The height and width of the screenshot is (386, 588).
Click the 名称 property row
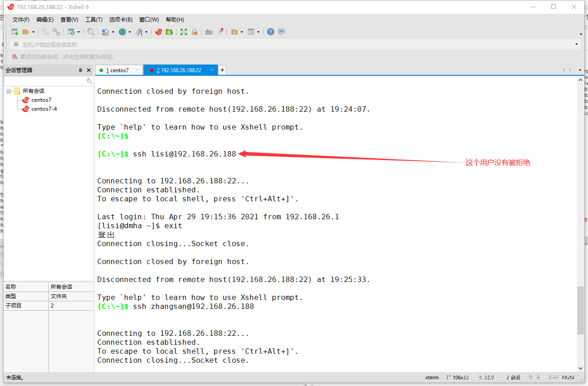click(x=48, y=287)
